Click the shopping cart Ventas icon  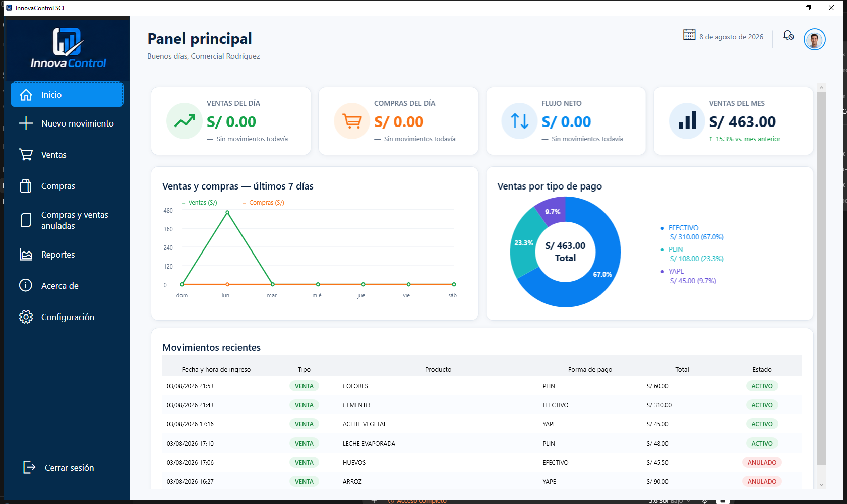(26, 155)
